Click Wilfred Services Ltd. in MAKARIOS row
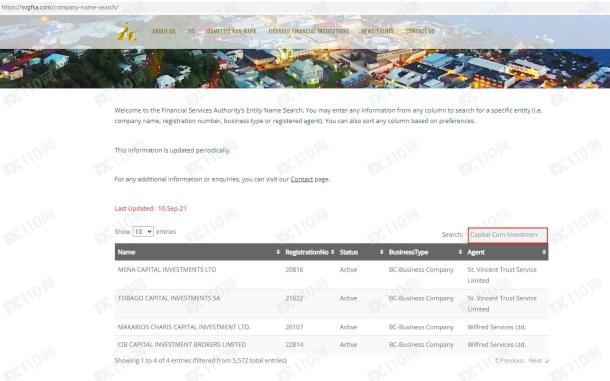This screenshot has height=381, width=610. coord(496,327)
